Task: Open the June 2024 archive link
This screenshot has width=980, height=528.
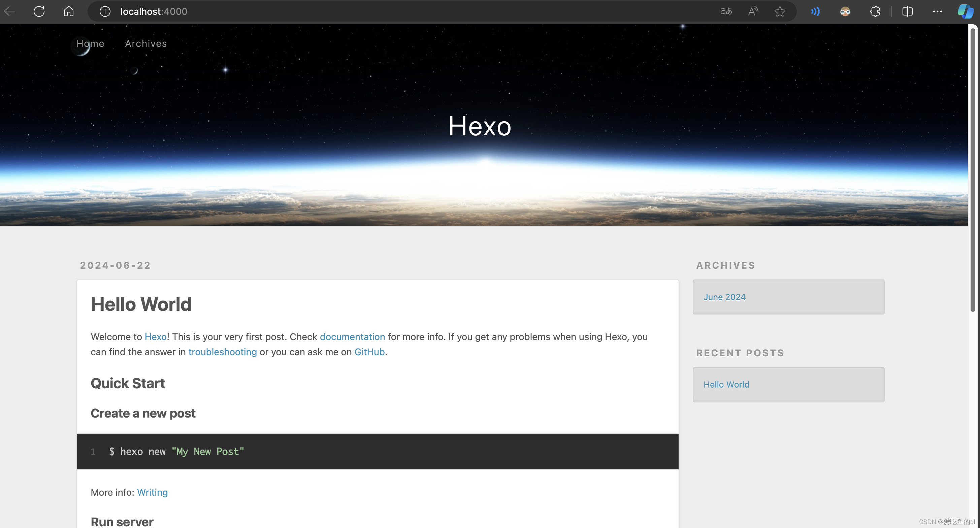Action: click(x=724, y=297)
